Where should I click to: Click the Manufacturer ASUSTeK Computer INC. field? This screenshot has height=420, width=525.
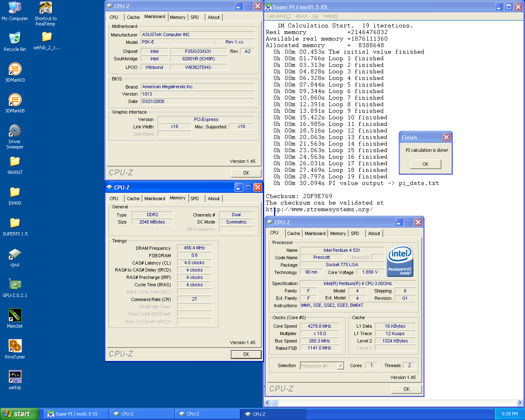click(x=198, y=34)
